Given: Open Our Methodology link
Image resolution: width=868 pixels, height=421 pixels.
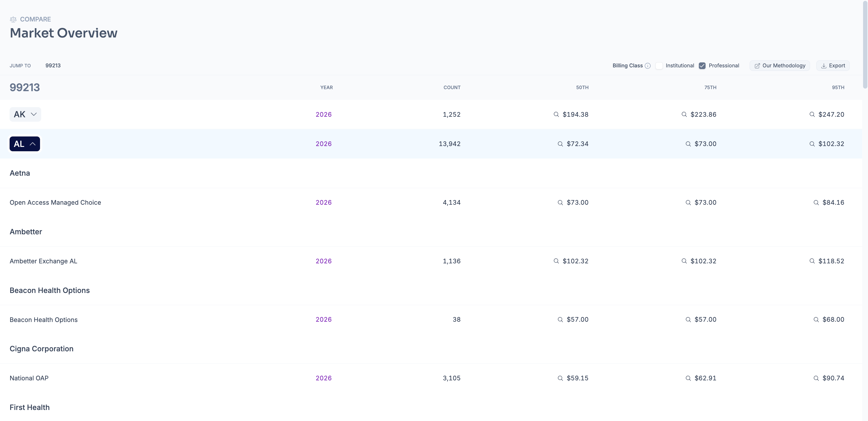Looking at the screenshot, I should 780,65.
